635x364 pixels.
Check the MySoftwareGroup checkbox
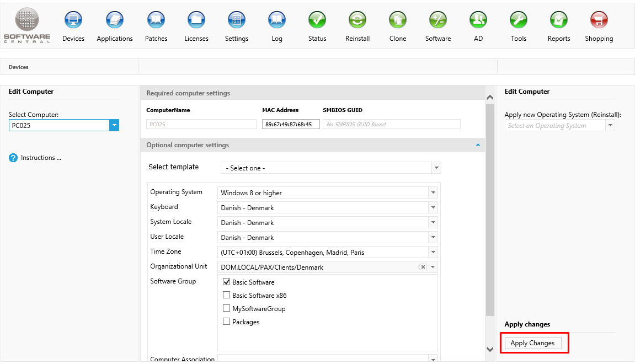tap(227, 309)
